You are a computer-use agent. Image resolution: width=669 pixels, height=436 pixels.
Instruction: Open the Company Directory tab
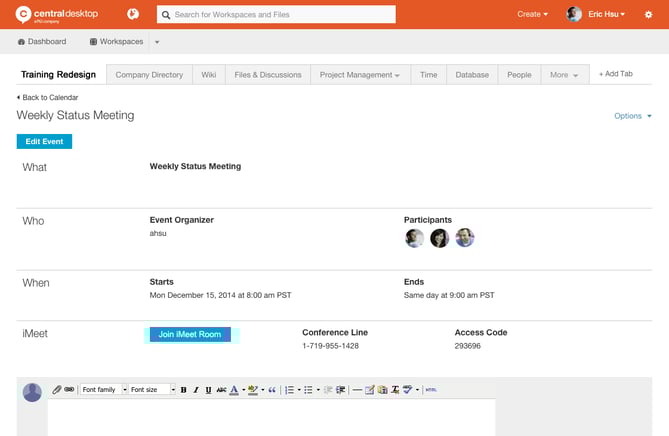pyautogui.click(x=149, y=75)
